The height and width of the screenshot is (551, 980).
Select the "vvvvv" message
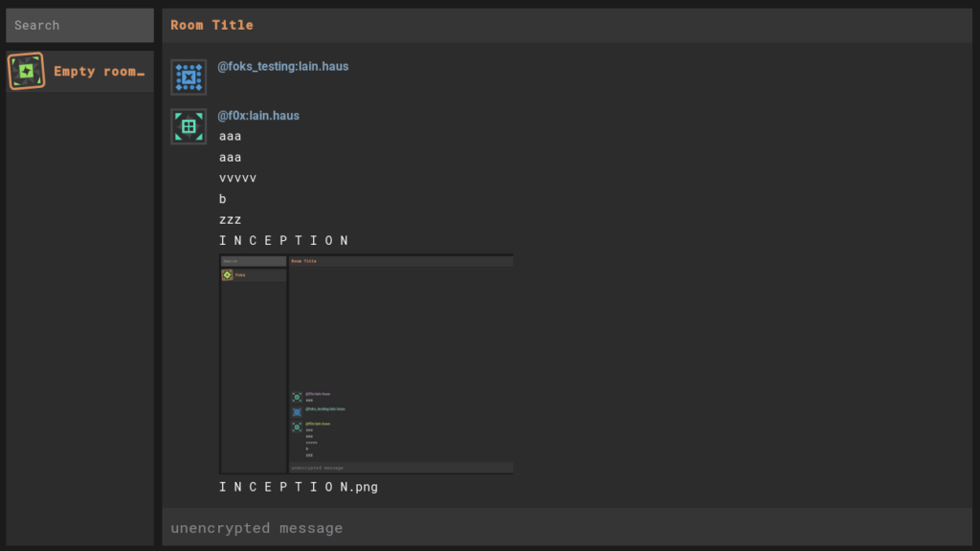pyautogui.click(x=237, y=179)
